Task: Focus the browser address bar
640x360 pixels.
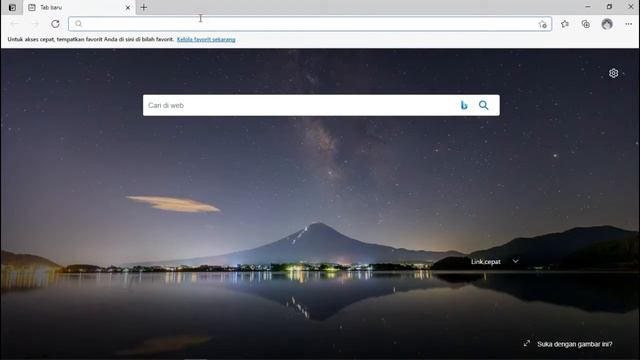Action: (x=310, y=24)
